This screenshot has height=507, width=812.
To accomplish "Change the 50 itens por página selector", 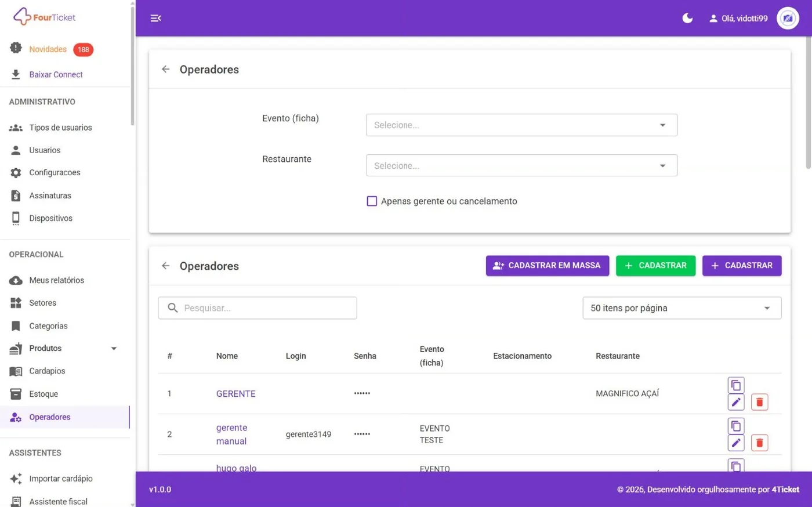I will click(x=681, y=308).
